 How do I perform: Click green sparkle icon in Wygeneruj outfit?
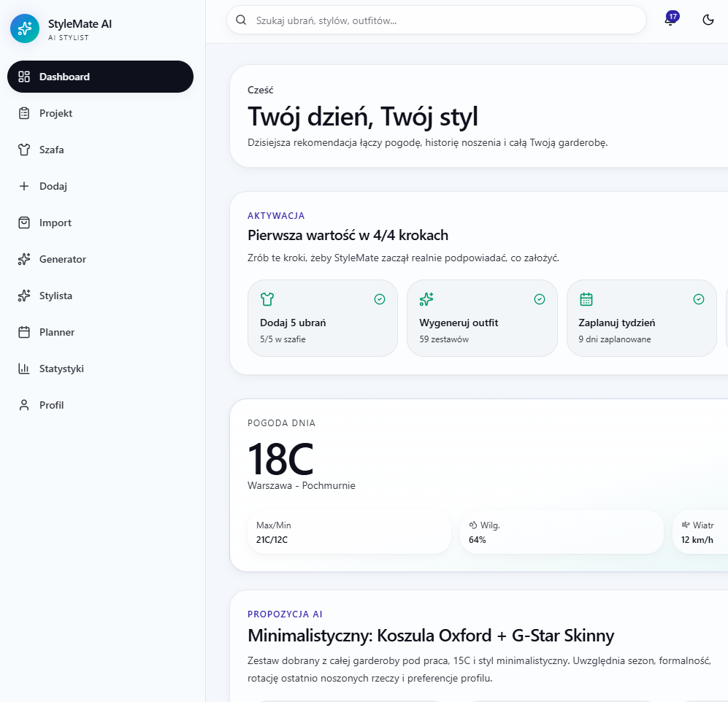click(x=426, y=299)
